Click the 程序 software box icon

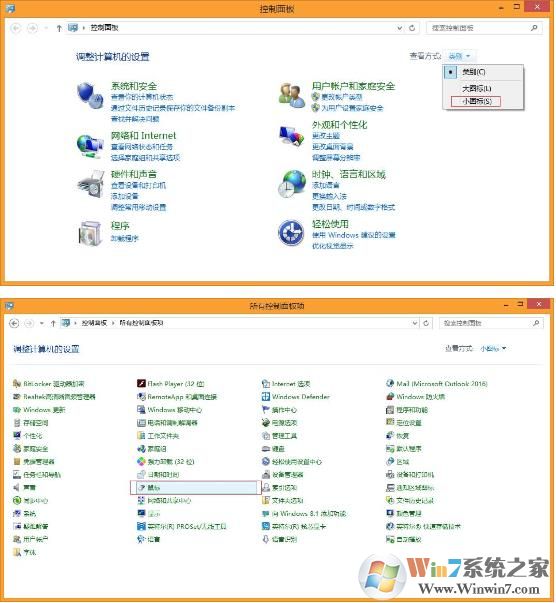pos(90,233)
